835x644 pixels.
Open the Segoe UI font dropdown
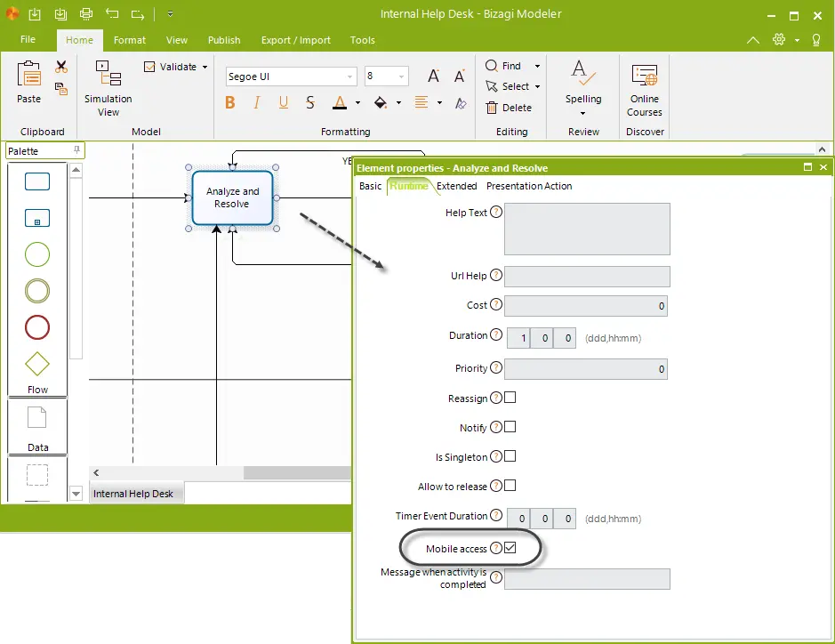point(349,76)
